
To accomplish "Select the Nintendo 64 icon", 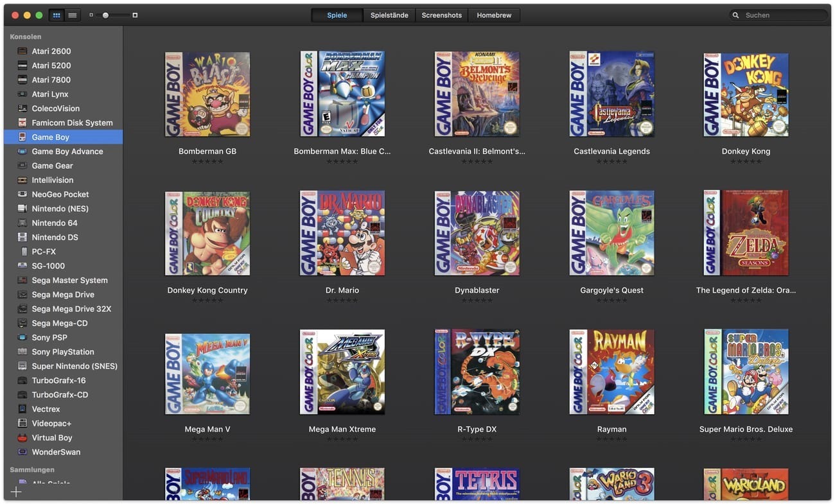I will point(22,223).
